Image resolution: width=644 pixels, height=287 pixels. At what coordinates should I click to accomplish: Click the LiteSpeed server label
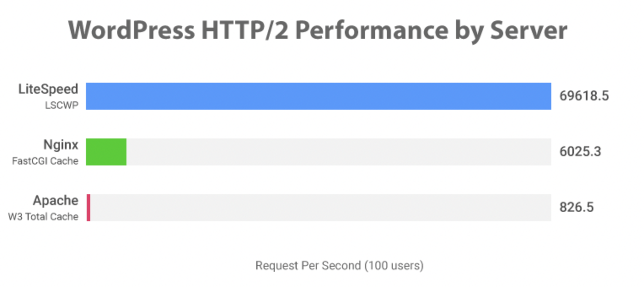pyautogui.click(x=48, y=89)
